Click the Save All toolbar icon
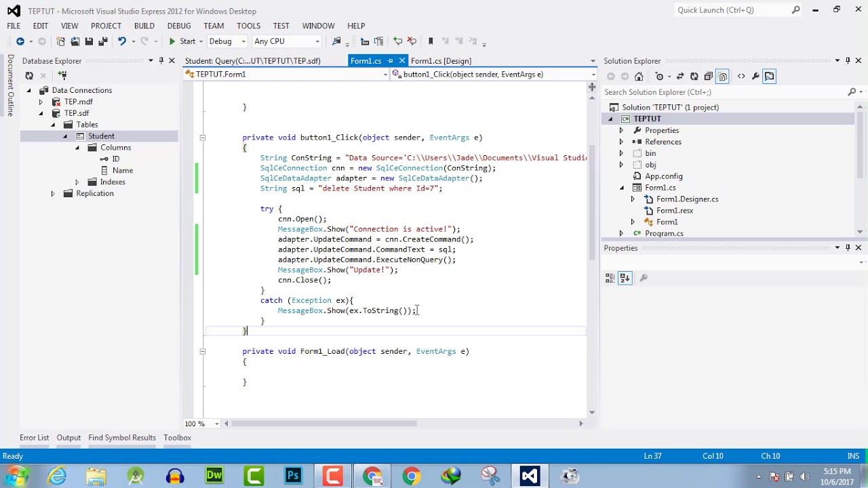Viewport: 868px width, 488px height. click(x=103, y=41)
